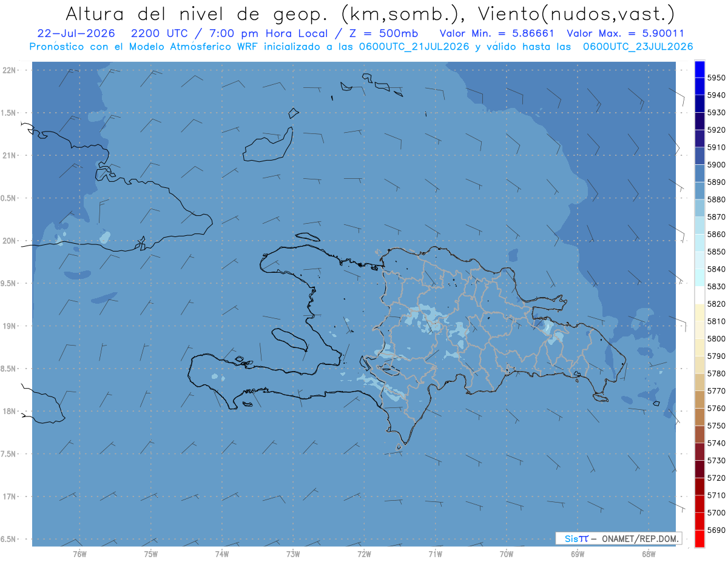
Task: Click the map title 'Altura del nivel de geop.'
Action: [198, 14]
